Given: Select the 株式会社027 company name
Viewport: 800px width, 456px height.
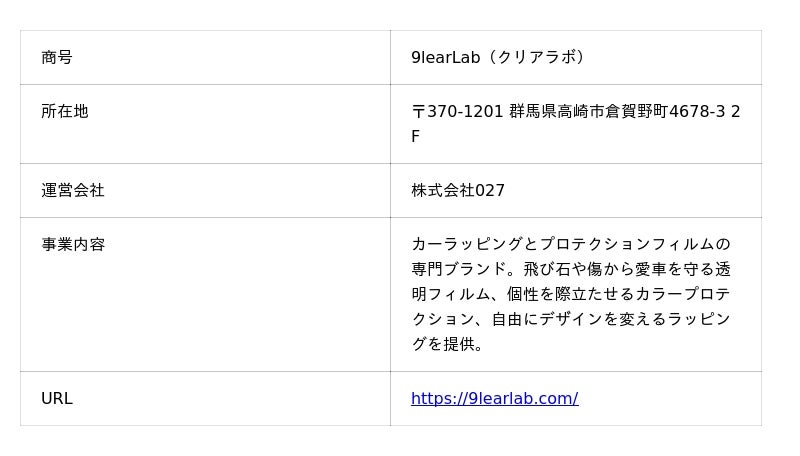Looking at the screenshot, I should point(458,190).
